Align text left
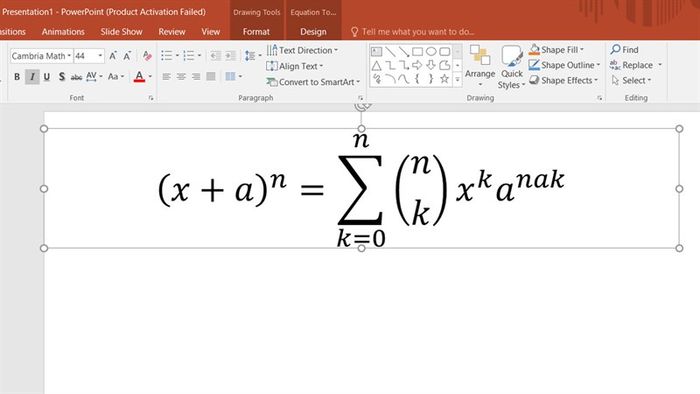700x394 pixels. tap(167, 77)
